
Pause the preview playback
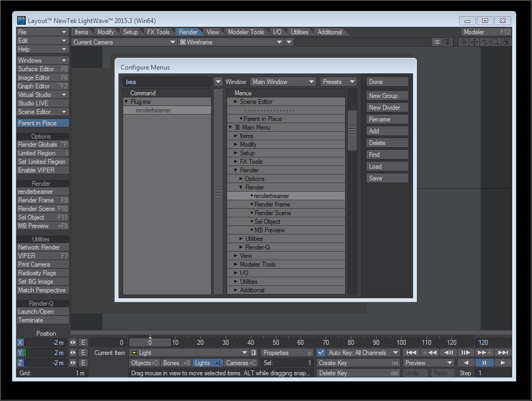484,362
